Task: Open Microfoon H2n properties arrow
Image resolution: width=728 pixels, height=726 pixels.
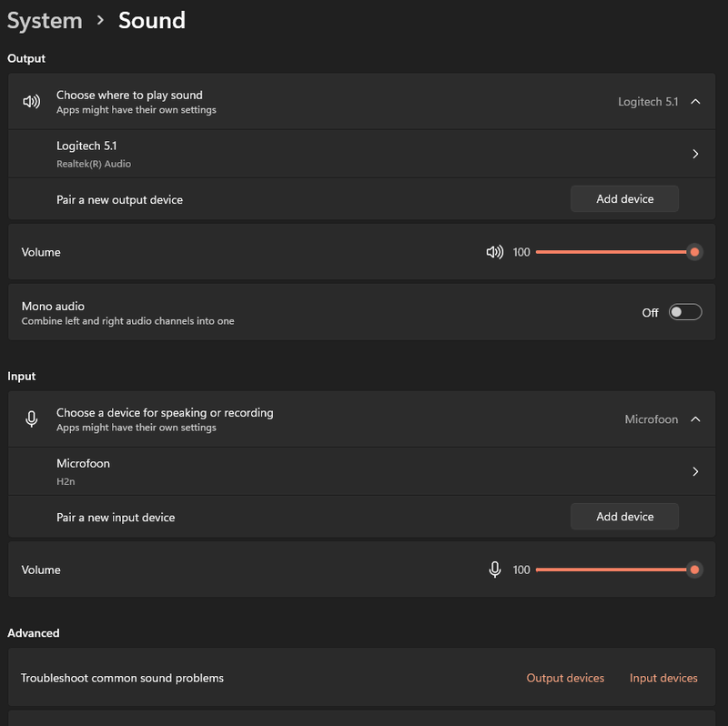Action: [695, 471]
